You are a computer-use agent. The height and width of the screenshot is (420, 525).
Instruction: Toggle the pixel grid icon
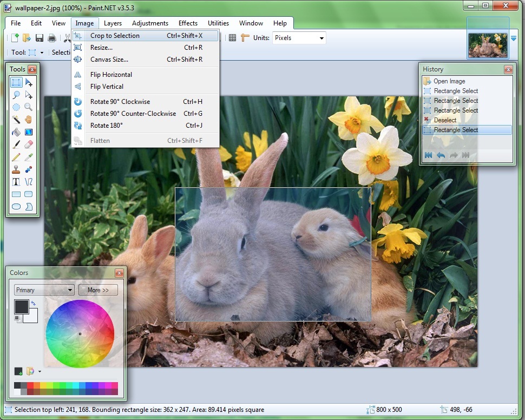(232, 38)
